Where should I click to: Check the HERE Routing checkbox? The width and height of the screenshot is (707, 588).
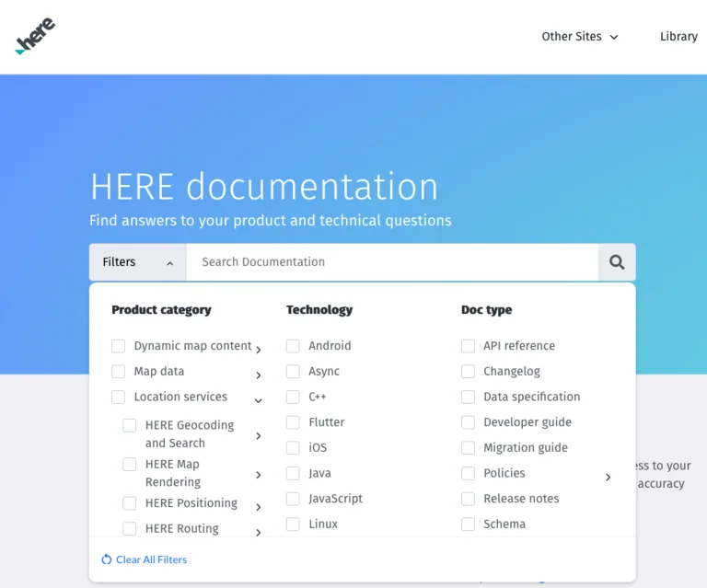[x=130, y=528]
